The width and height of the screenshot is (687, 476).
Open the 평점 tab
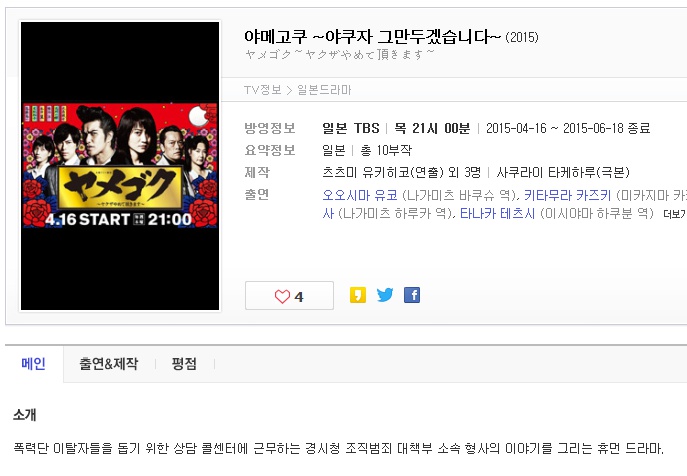point(184,364)
